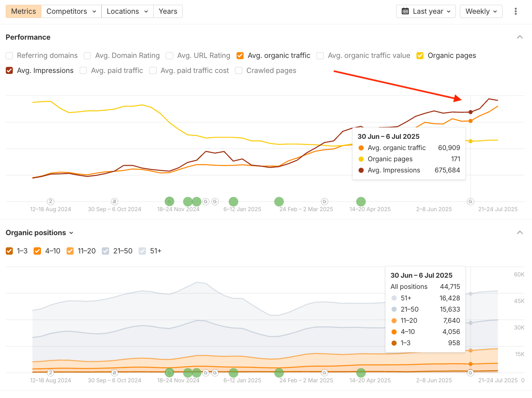Click the 'a' marker near 30 Sep 2024
The height and width of the screenshot is (398, 532).
click(114, 202)
